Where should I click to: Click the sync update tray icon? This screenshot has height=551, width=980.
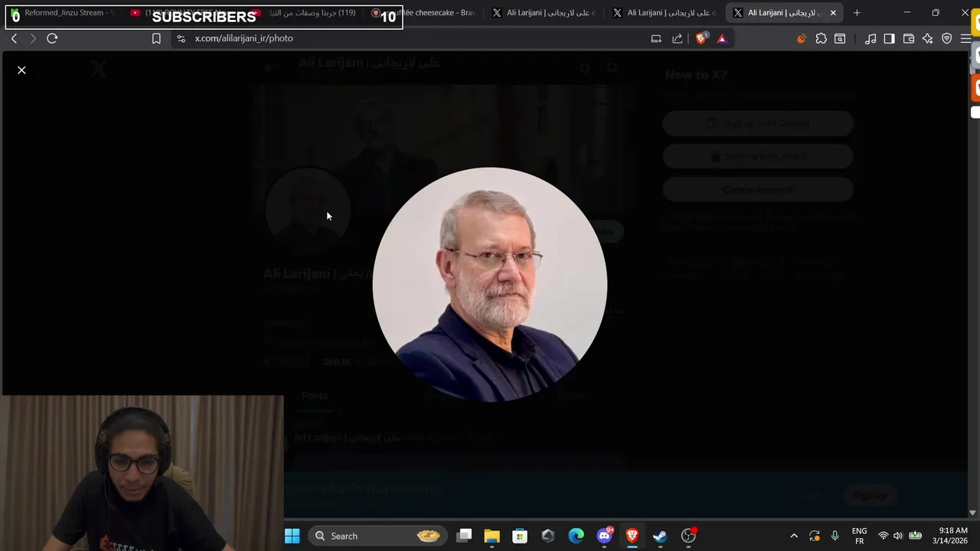coord(815,536)
